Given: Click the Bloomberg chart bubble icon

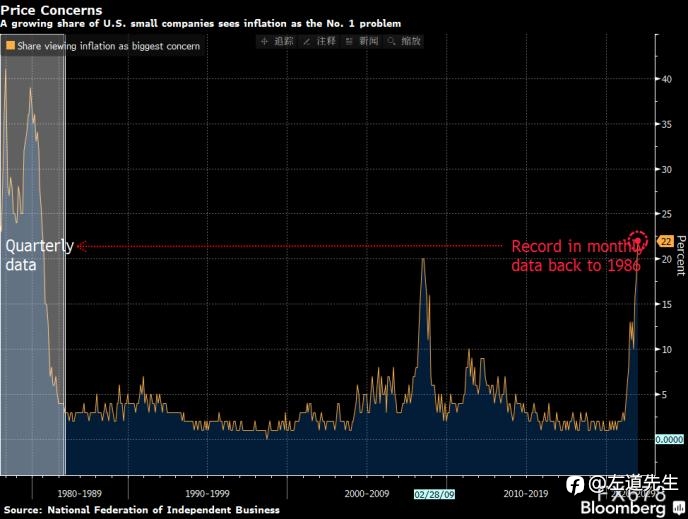Looking at the screenshot, I should pos(678,508).
